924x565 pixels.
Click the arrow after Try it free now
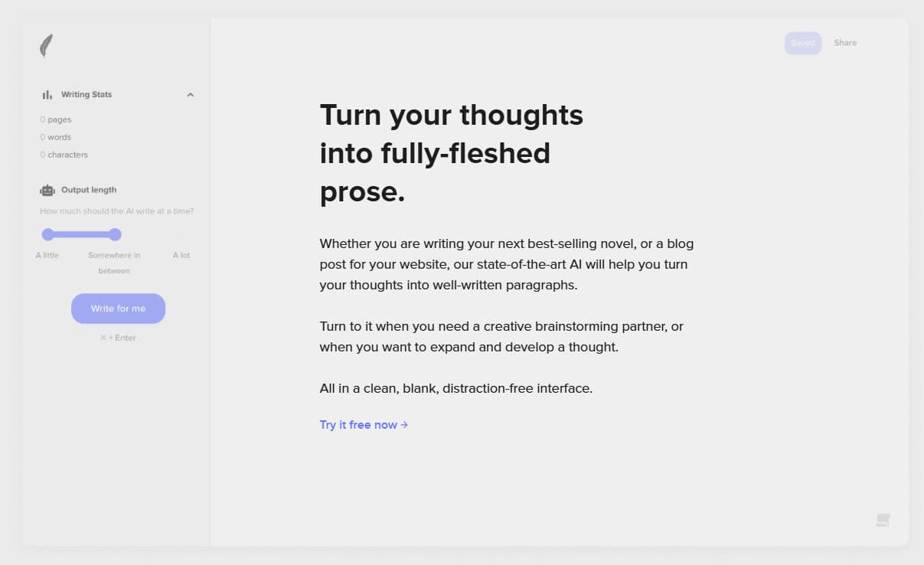404,425
